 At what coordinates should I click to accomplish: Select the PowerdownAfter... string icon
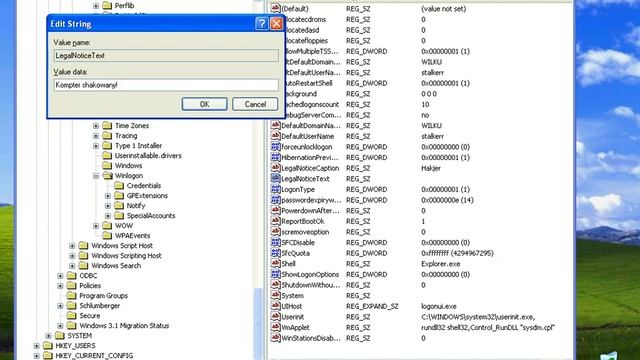pyautogui.click(x=276, y=210)
